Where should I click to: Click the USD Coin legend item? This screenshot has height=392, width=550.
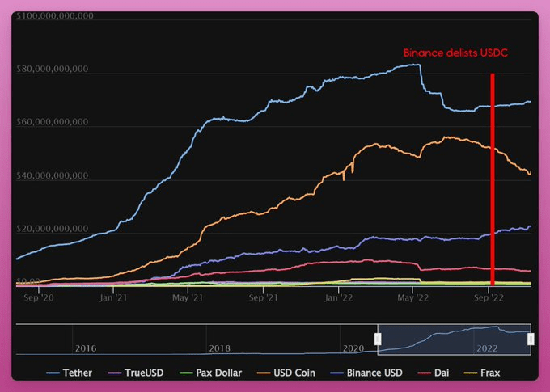click(x=294, y=373)
